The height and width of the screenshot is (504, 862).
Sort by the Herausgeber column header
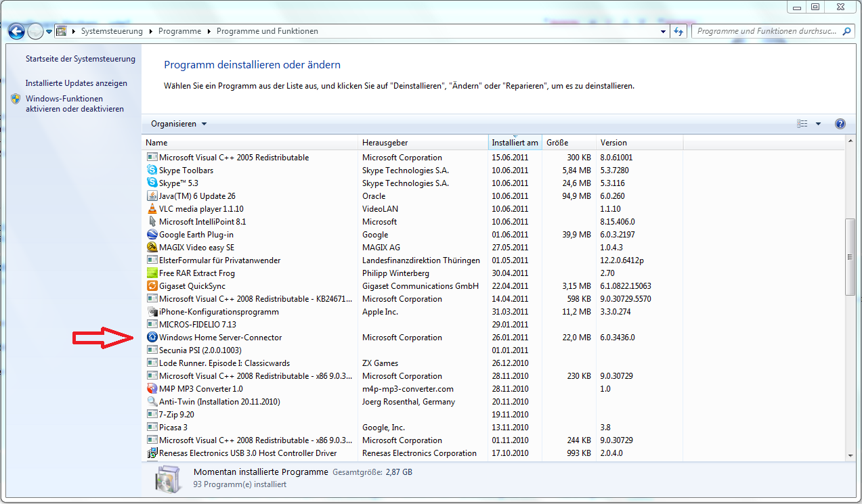point(423,143)
